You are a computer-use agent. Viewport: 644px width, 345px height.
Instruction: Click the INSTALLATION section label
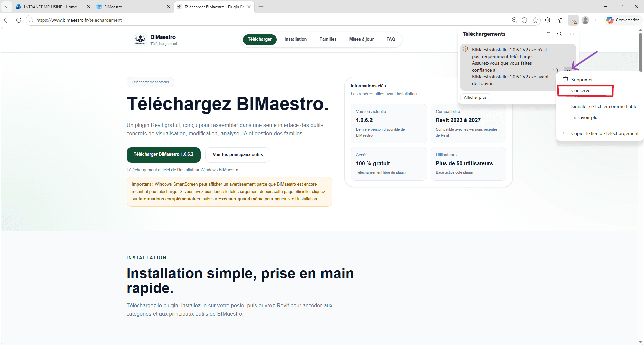(146, 258)
